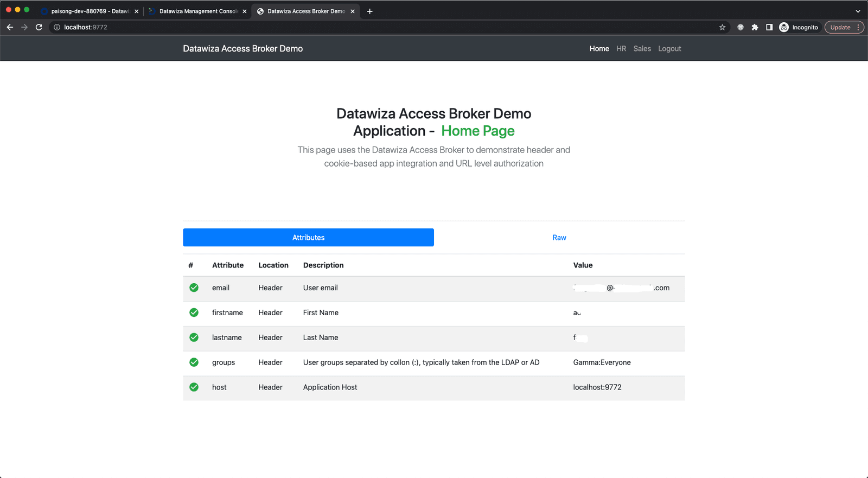The image size is (868, 478).
Task: Click the localhost:9772 address bar
Action: point(389,27)
